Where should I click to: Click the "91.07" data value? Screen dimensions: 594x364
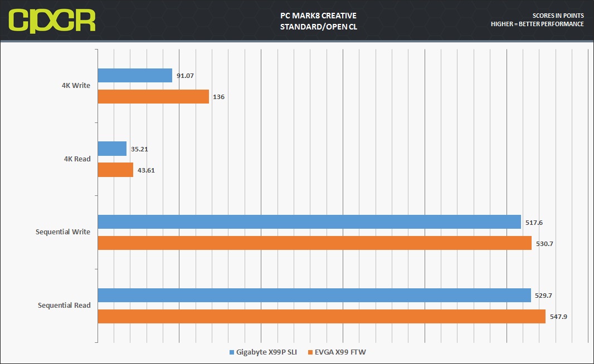[185, 76]
